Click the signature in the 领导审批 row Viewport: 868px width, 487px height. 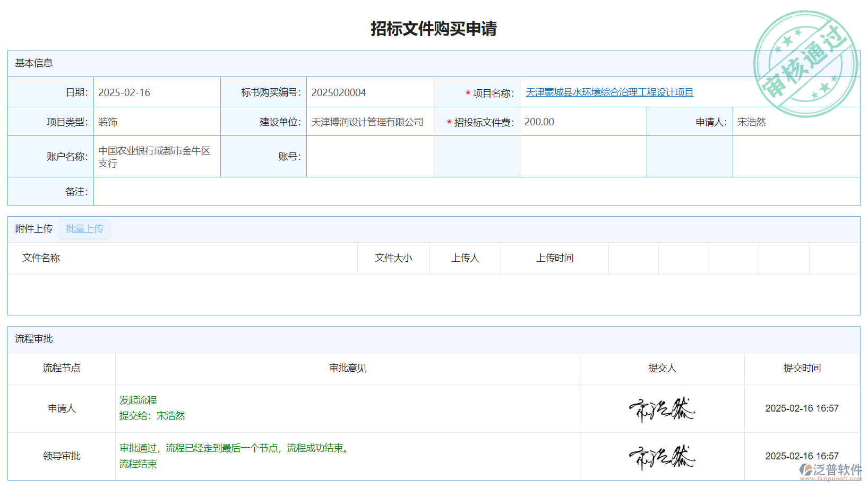coord(661,457)
